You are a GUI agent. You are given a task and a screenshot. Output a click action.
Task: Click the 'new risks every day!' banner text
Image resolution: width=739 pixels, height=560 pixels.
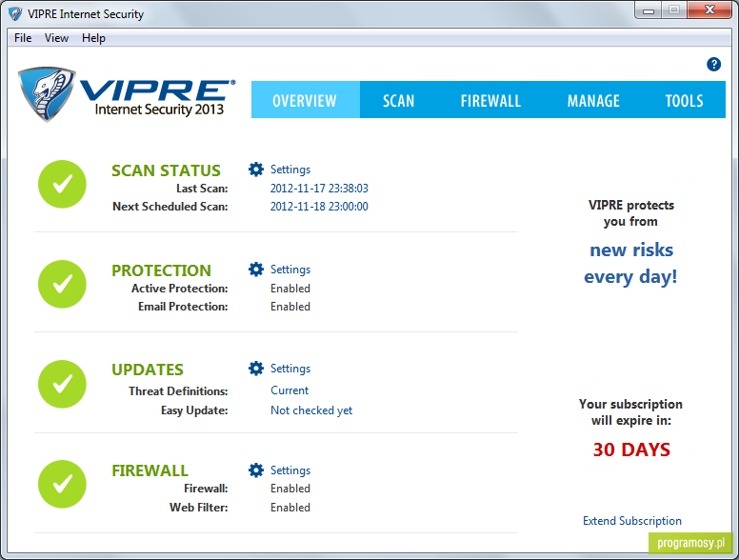630,263
